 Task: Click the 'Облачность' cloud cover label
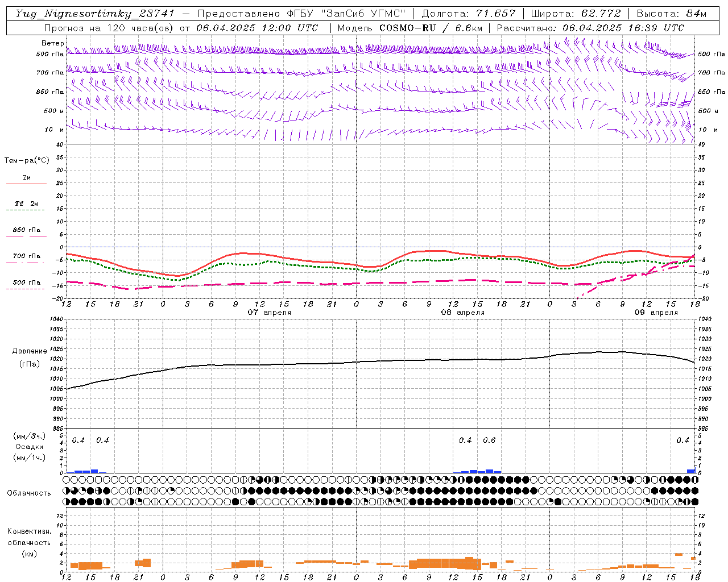[29, 493]
